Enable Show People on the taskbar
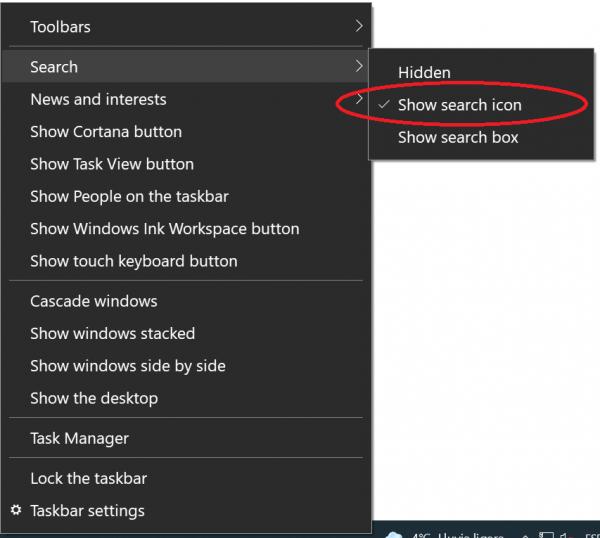Screen dimensions: 600x538 click(x=186, y=196)
